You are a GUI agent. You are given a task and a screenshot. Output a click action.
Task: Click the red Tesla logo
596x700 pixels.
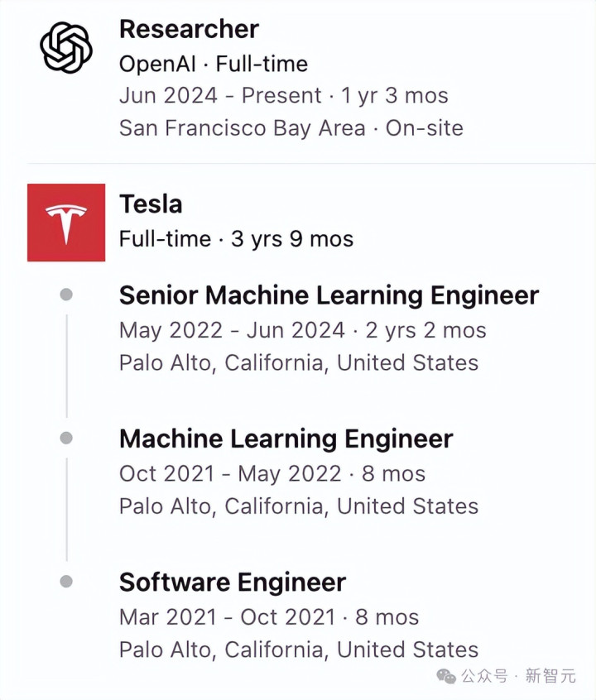pyautogui.click(x=66, y=223)
